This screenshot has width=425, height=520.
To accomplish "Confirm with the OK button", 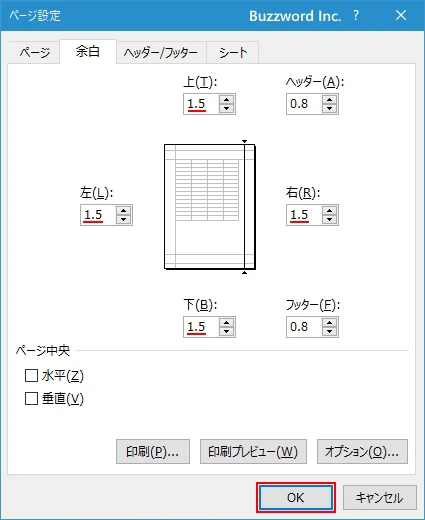I will coord(296,498).
